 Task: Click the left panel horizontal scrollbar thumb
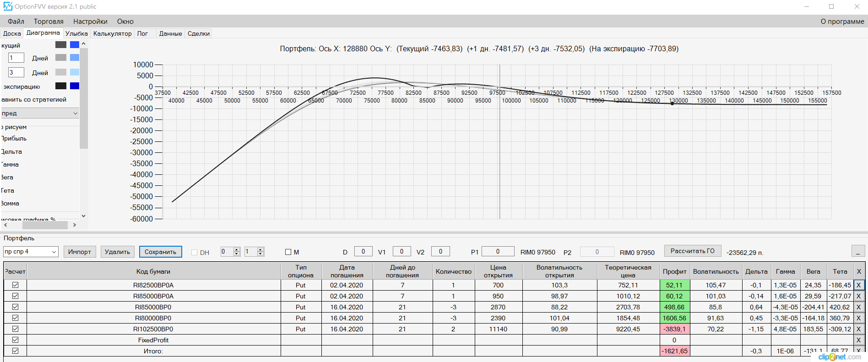[x=45, y=225]
